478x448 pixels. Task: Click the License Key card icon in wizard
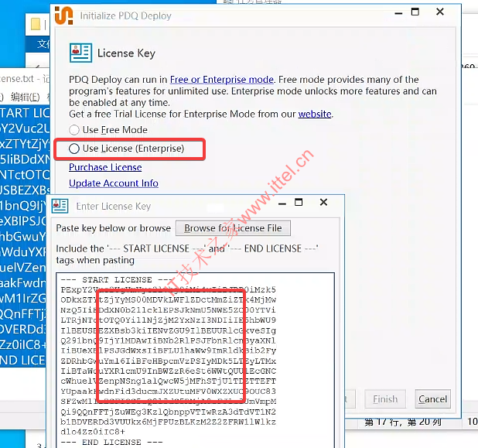(80, 53)
